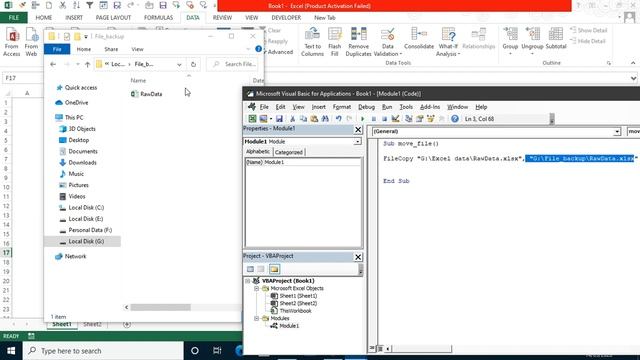Click Task View icon on taskbar
Image resolution: width=640 pixels, height=360 pixels.
pyautogui.click(x=217, y=351)
